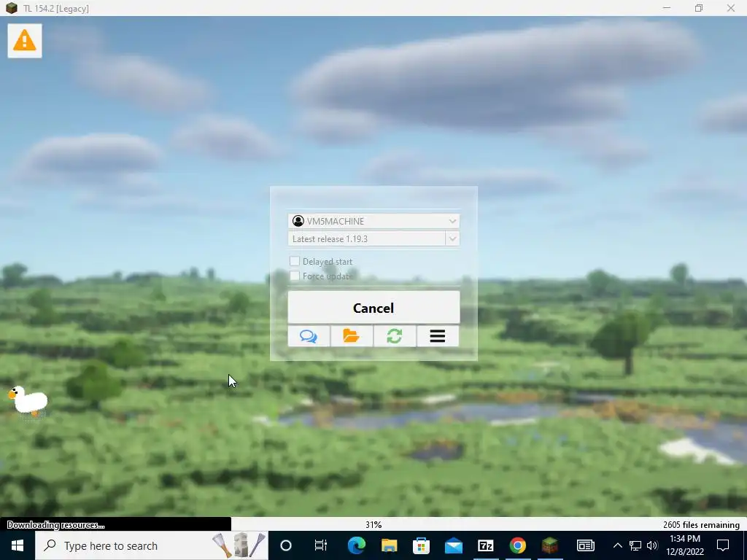
Task: Open the news widget taskbar icon
Action: [x=586, y=545]
